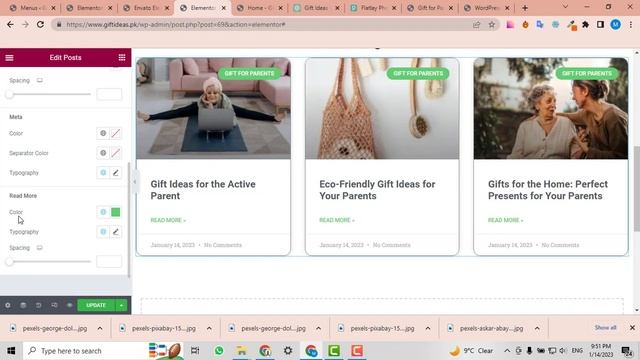The image size is (640, 360).
Task: Expand first pexels-pixabay-15 download options
Action: 209,328
